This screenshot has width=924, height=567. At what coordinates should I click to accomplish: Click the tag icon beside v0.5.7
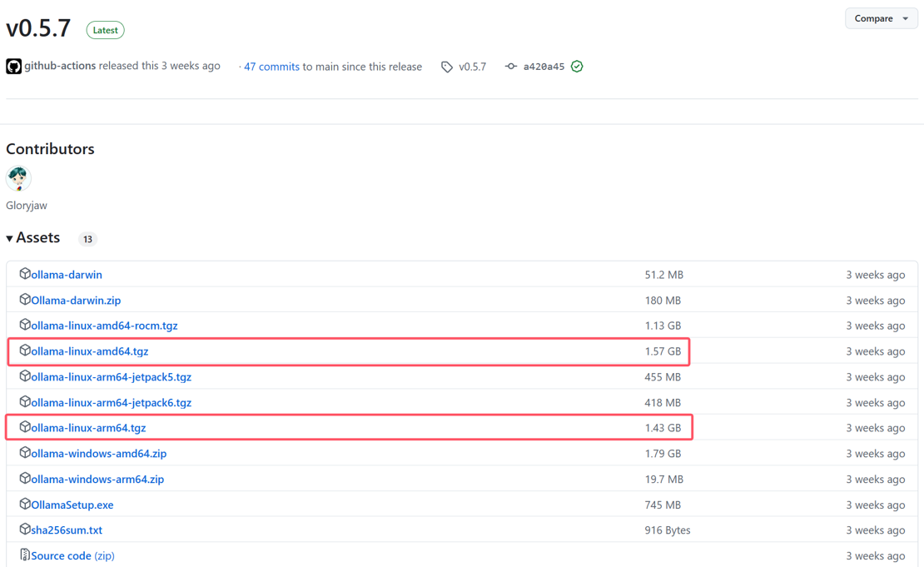(x=447, y=67)
